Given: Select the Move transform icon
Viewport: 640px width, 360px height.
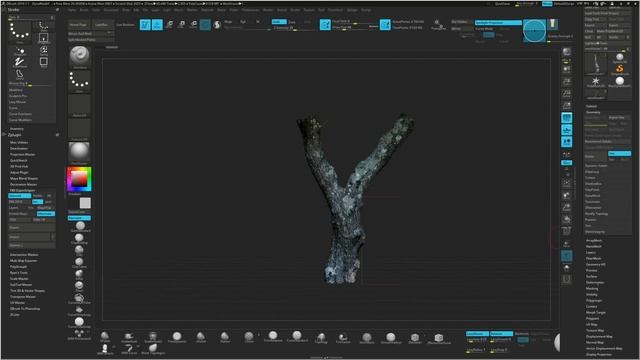Looking at the screenshot, I should pyautogui.click(x=169, y=24).
